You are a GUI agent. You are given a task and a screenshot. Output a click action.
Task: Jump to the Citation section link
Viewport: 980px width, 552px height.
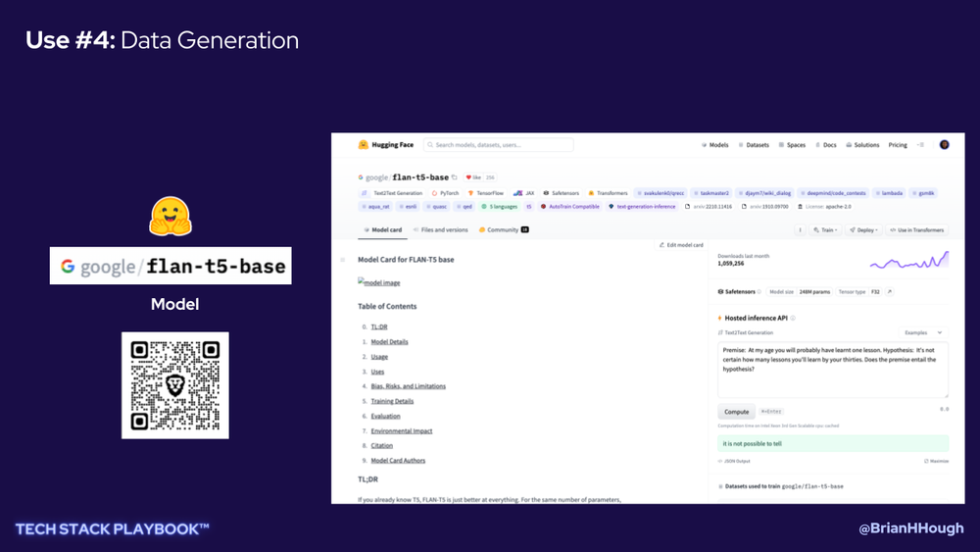pos(382,446)
